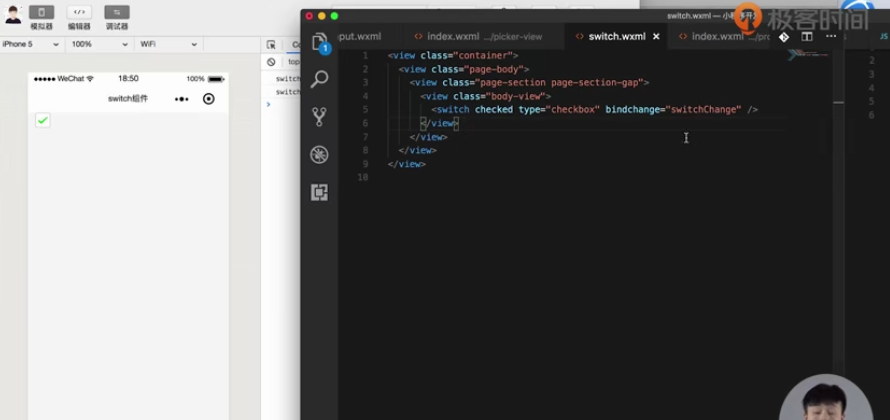The width and height of the screenshot is (890, 420).
Task: Select the switch.wxml editor tab
Action: click(x=616, y=36)
